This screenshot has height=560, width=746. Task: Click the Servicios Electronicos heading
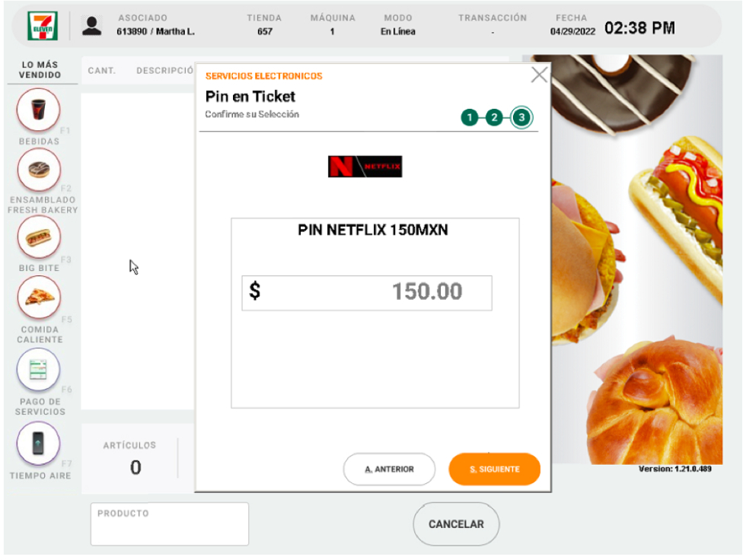click(x=263, y=76)
